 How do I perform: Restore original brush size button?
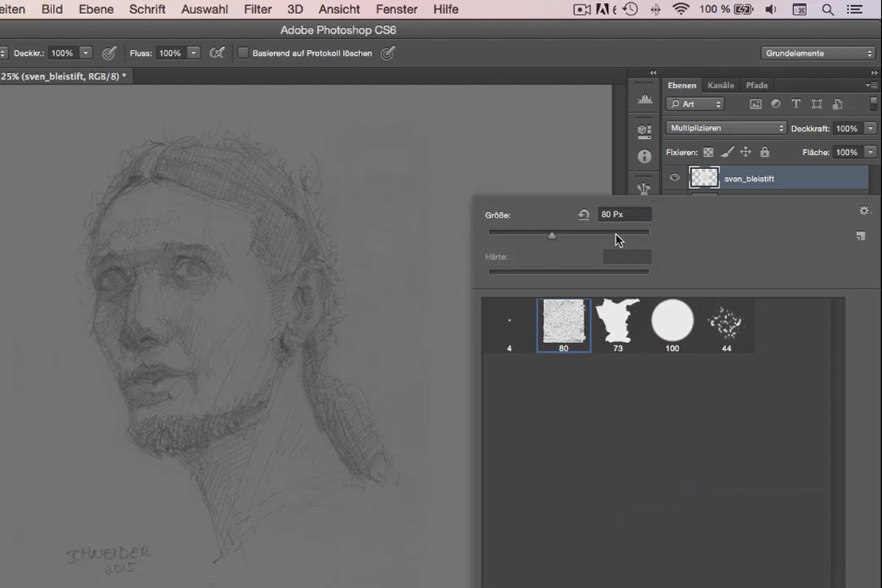coord(584,215)
